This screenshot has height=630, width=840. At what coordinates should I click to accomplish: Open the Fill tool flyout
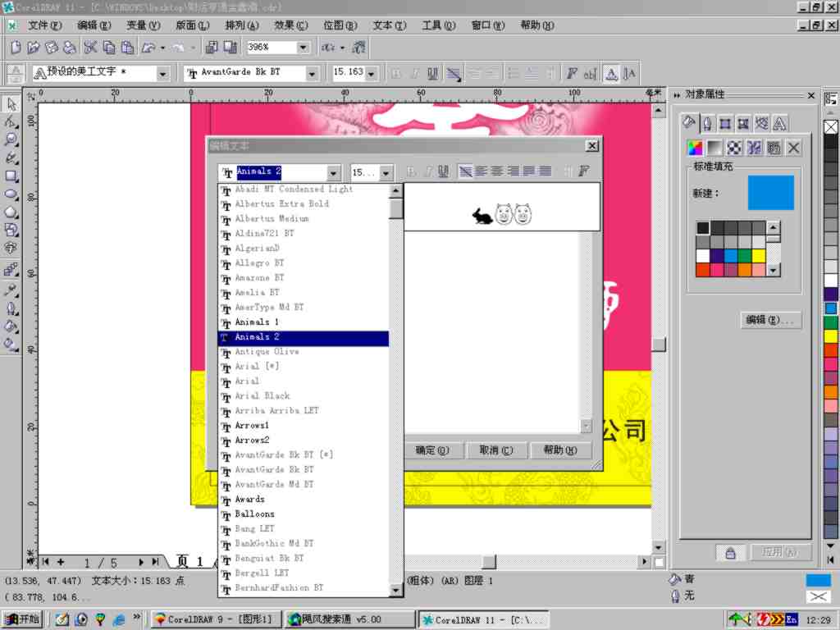click(x=11, y=326)
